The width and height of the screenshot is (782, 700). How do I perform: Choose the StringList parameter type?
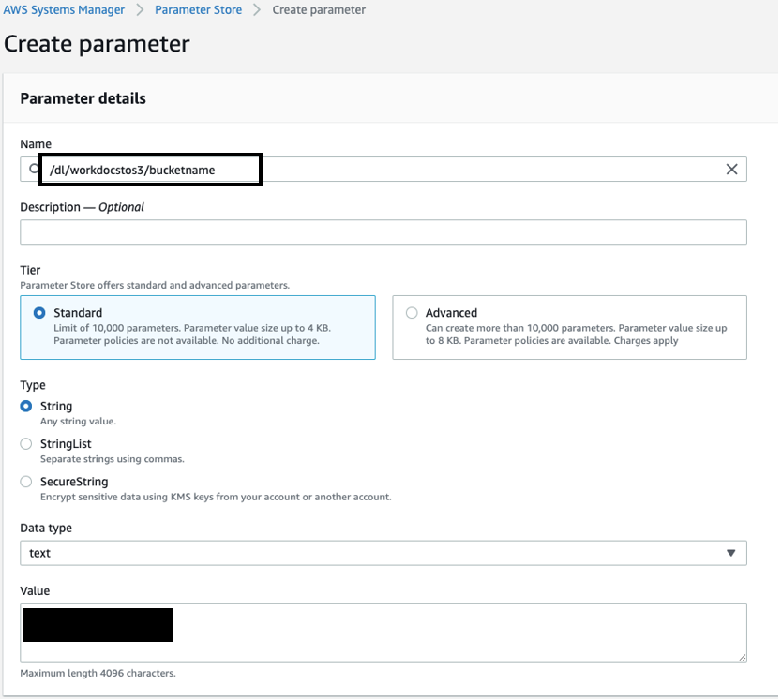[25, 443]
